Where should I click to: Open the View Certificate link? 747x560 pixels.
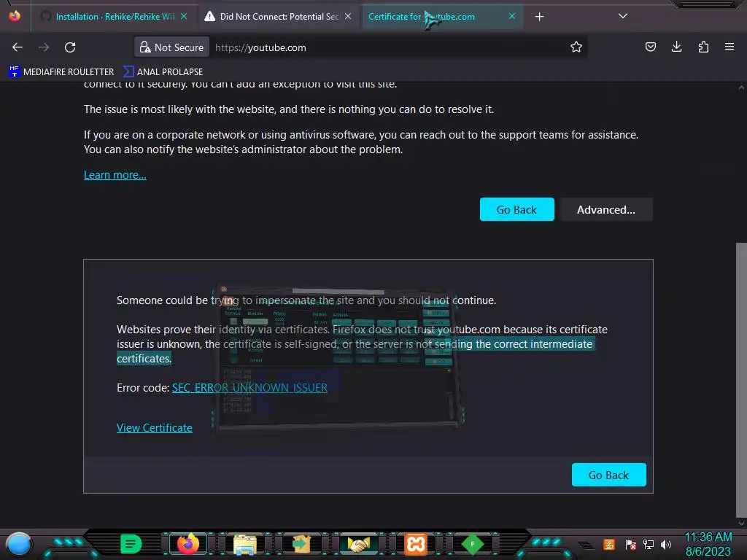tap(155, 427)
